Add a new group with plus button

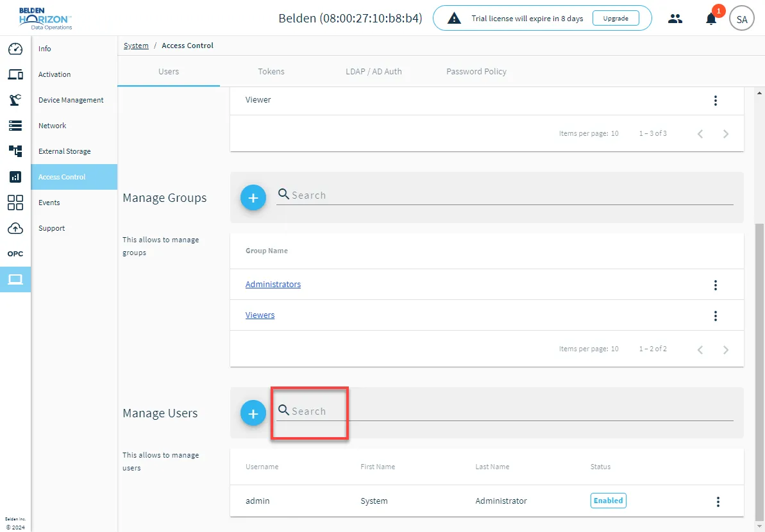click(253, 197)
